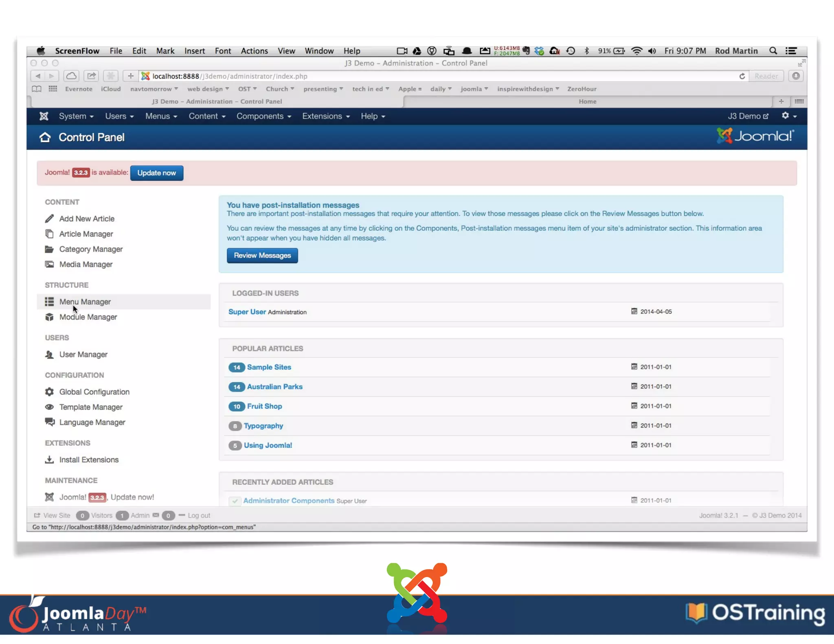
Task: Click the Control Panel home icon
Action: (x=45, y=138)
